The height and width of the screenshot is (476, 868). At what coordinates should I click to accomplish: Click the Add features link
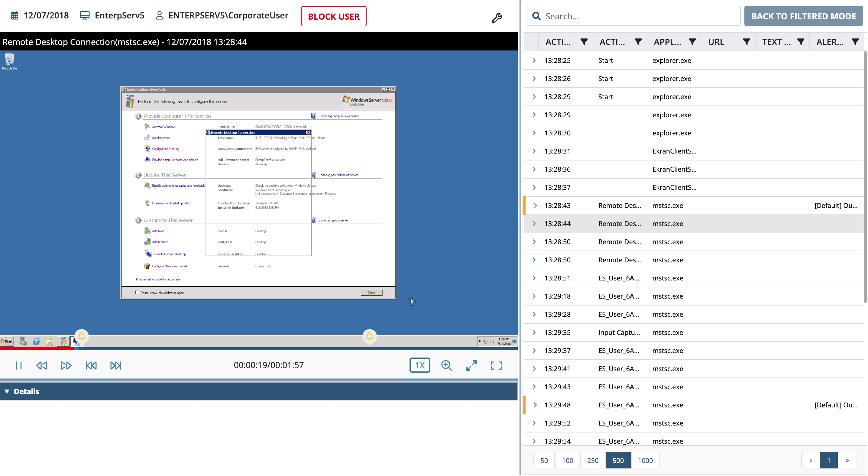(160, 242)
